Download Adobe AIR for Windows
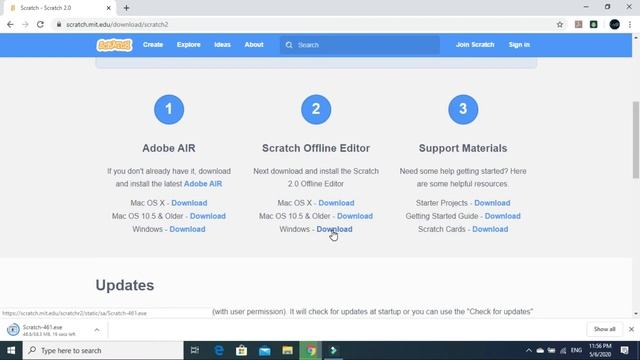Image resolution: width=640 pixels, height=360 pixels. click(x=187, y=229)
